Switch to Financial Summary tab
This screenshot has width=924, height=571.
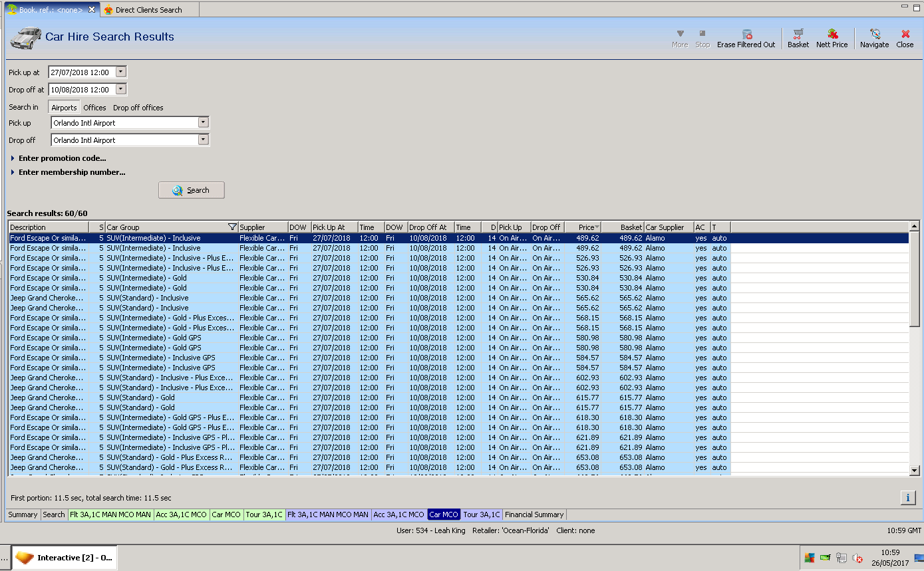coord(534,514)
